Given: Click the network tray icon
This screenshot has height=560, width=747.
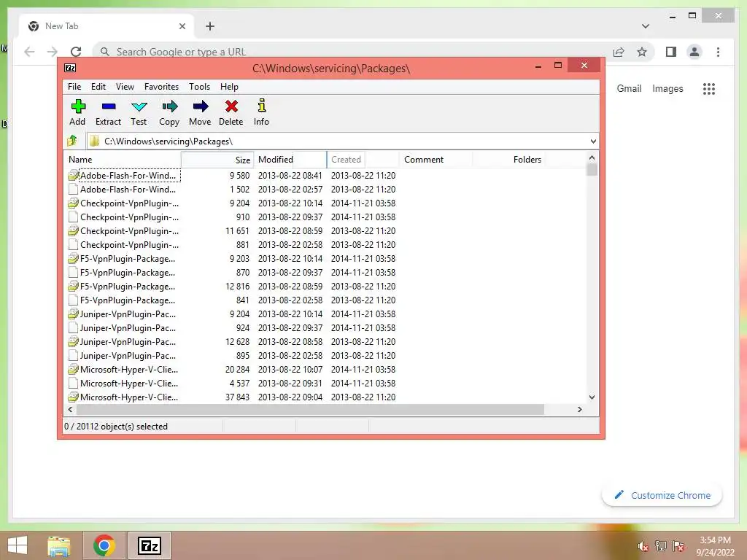Looking at the screenshot, I should [661, 546].
